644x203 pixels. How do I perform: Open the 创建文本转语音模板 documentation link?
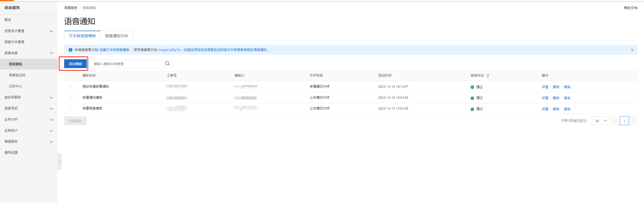pyautogui.click(x=114, y=50)
